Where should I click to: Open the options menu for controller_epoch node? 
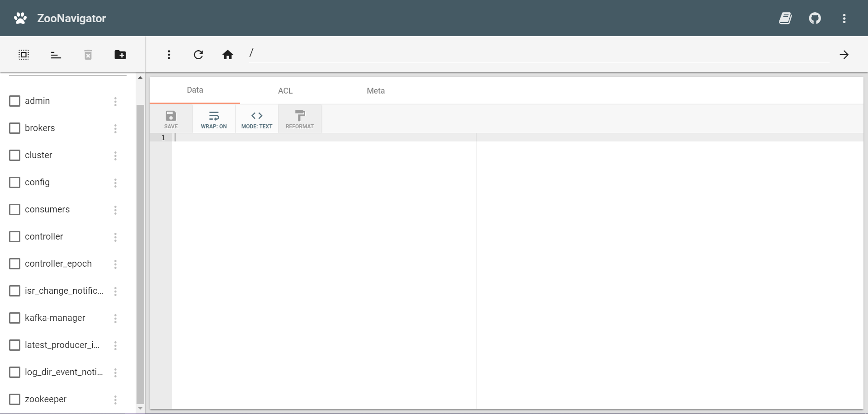click(115, 264)
